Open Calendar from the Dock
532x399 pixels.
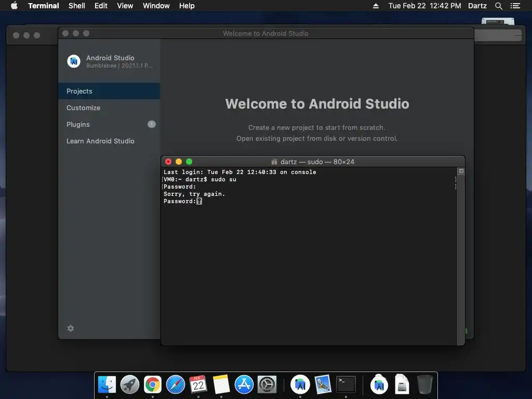point(198,385)
